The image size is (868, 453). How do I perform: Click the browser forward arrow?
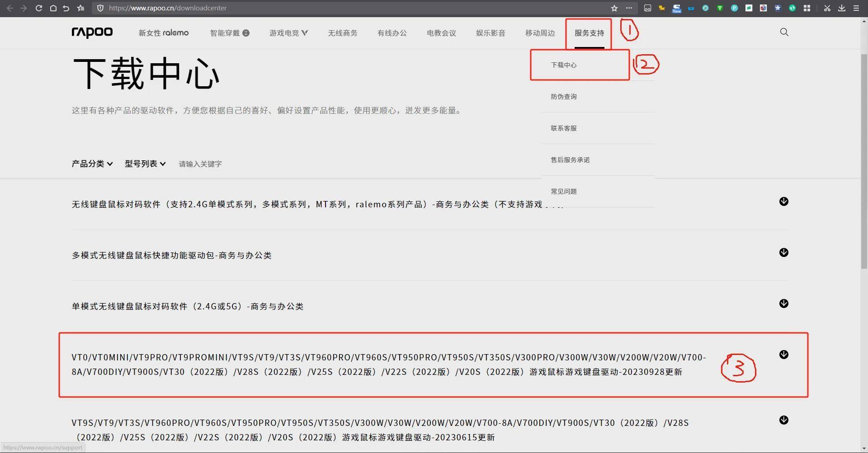(x=24, y=8)
